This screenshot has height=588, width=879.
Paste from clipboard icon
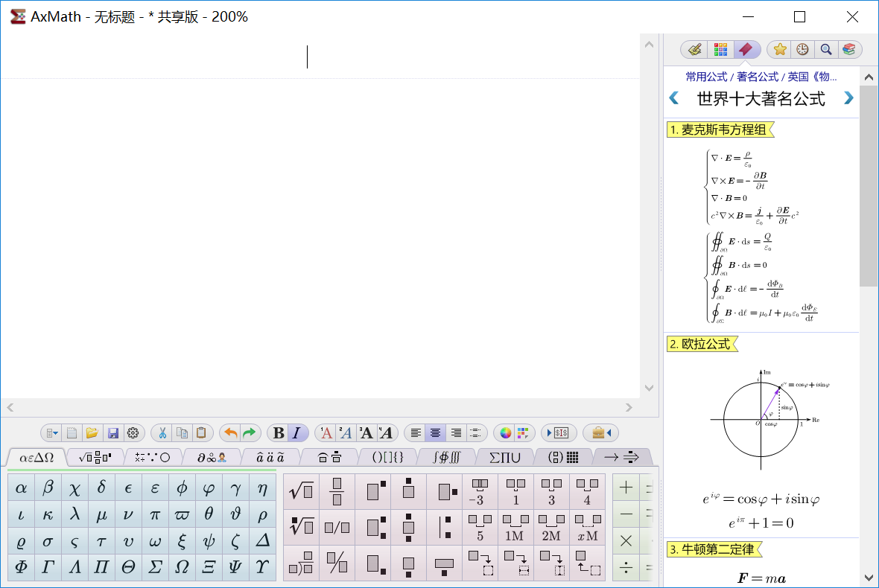[x=201, y=433]
